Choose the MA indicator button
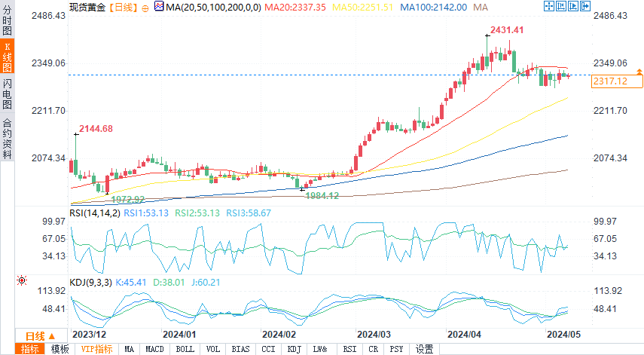 pos(130,349)
